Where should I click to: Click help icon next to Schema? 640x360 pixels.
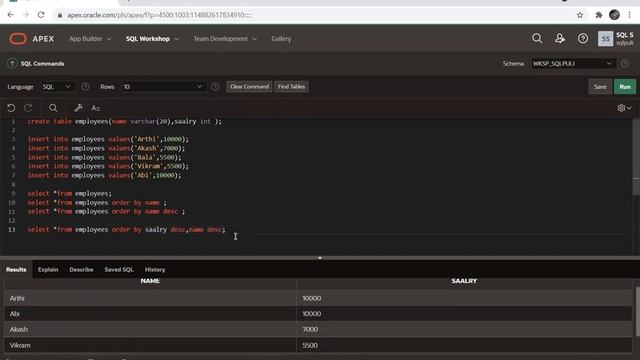624,63
